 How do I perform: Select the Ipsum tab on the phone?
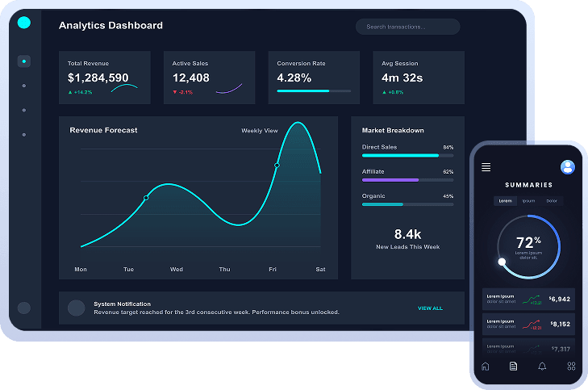pos(528,201)
